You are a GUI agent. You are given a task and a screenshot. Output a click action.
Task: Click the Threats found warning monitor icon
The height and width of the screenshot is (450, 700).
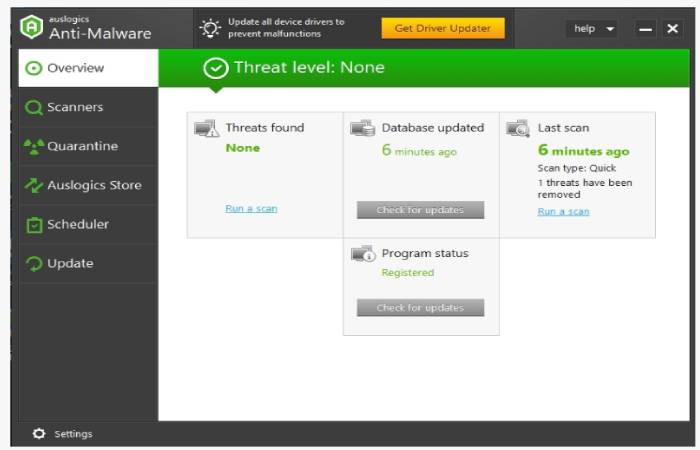206,129
